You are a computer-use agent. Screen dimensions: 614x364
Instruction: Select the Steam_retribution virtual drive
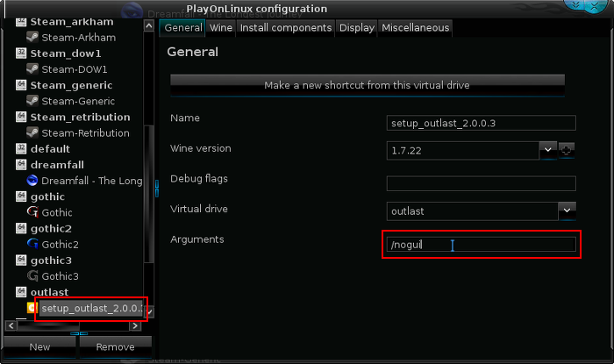[x=81, y=117]
